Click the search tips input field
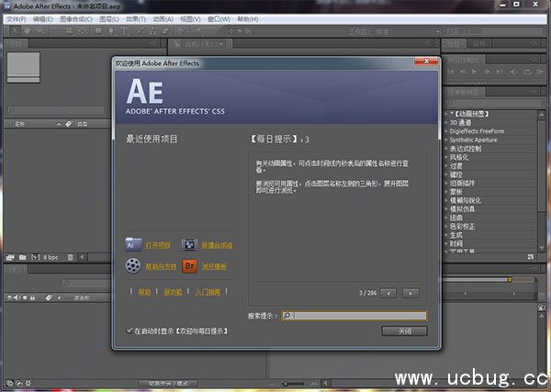 (x=358, y=316)
